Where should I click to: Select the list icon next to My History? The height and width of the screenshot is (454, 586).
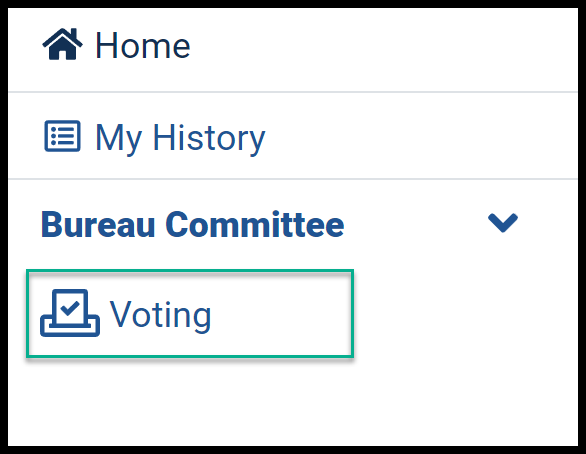click(x=62, y=136)
